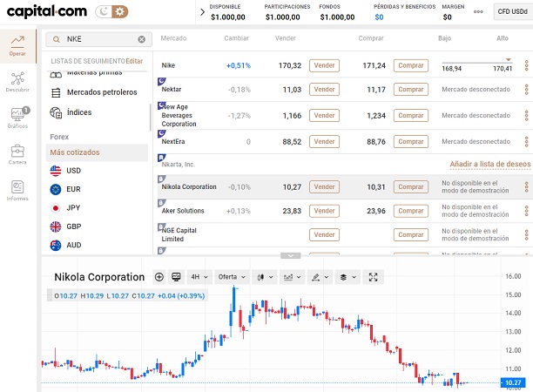
Task: Open more options for Nikola Corporation row
Action: (x=526, y=186)
